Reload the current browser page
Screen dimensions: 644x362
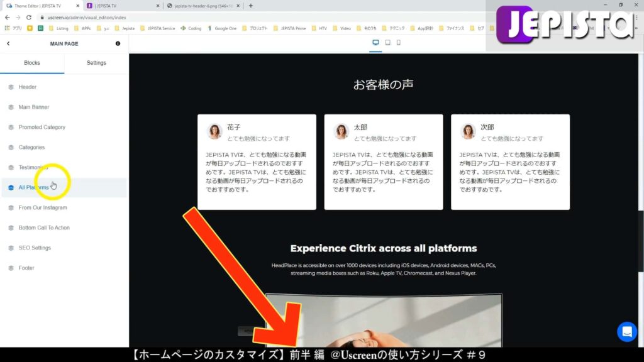click(x=29, y=17)
